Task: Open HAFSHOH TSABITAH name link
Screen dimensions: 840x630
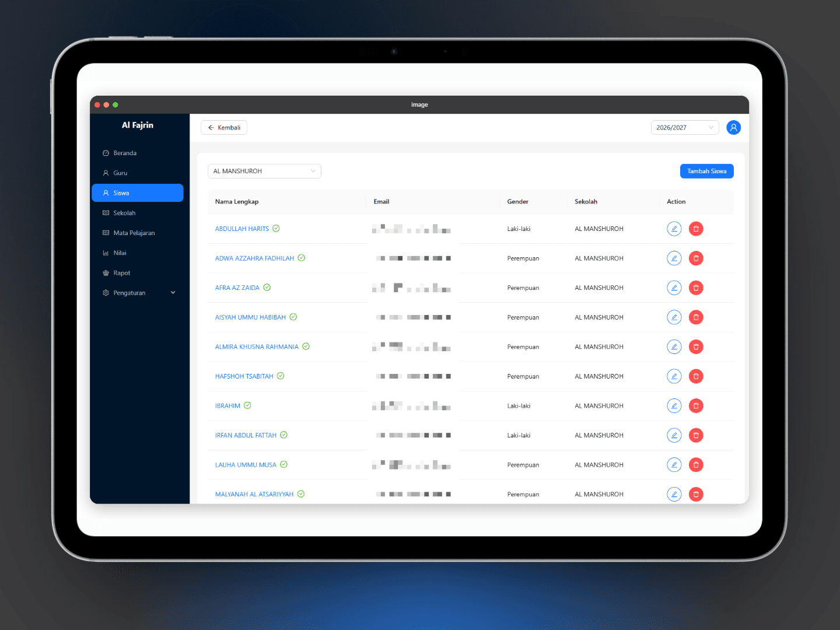Action: coord(244,376)
